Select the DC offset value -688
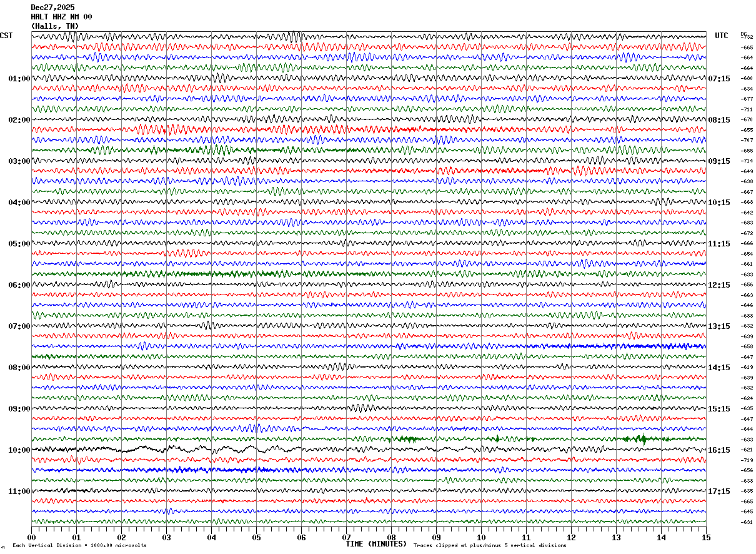This screenshot has width=756, height=554. coord(747,316)
